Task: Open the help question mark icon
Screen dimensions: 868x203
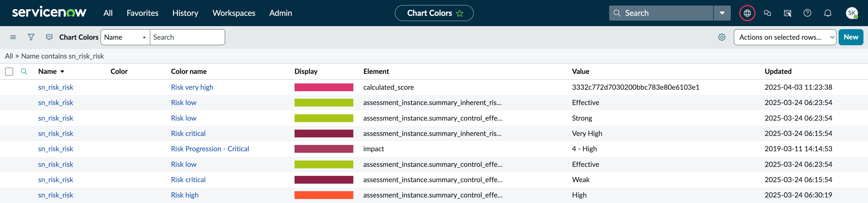Action: 807,13
